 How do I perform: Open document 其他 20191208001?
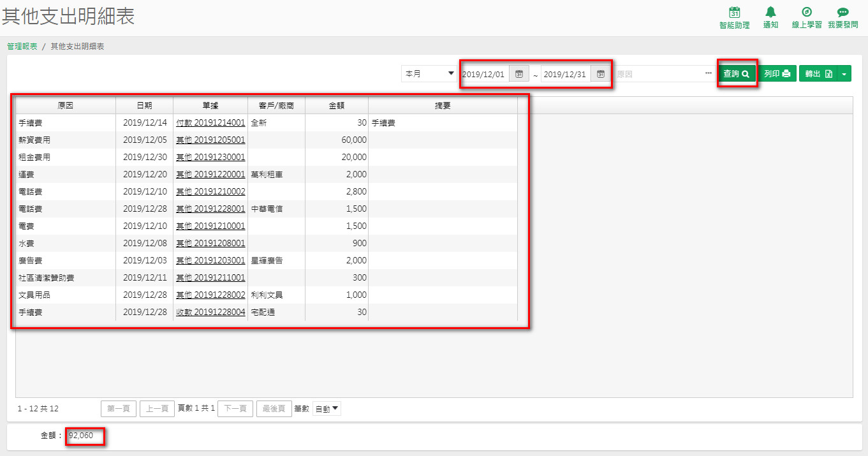click(210, 244)
